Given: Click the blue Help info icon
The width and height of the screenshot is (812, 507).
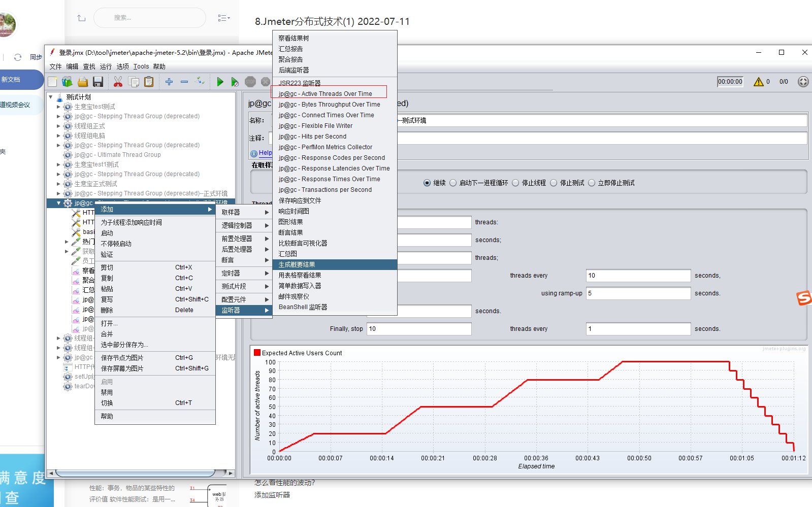Looking at the screenshot, I should pos(254,153).
